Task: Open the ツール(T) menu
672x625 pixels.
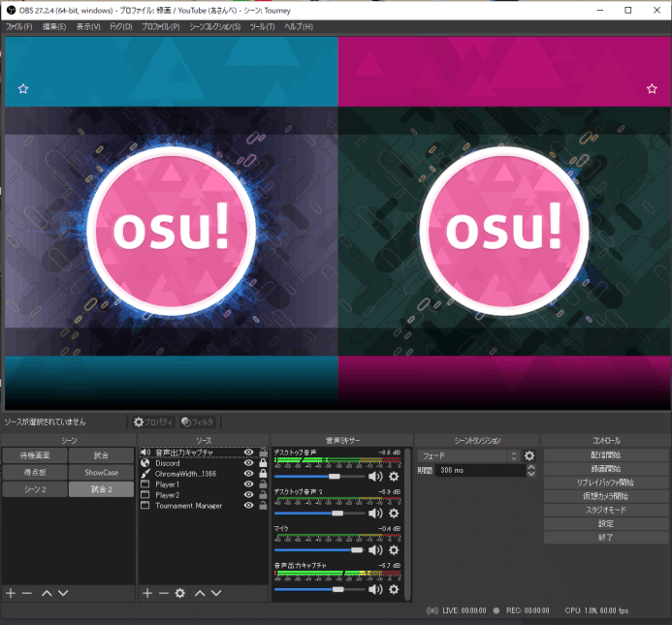Action: pos(262,26)
